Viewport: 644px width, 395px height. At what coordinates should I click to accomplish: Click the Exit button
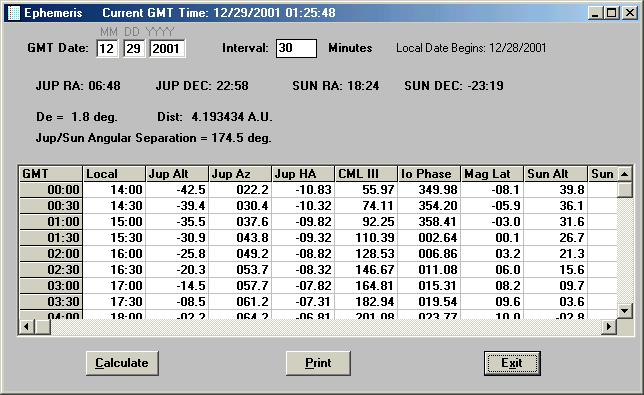click(512, 363)
